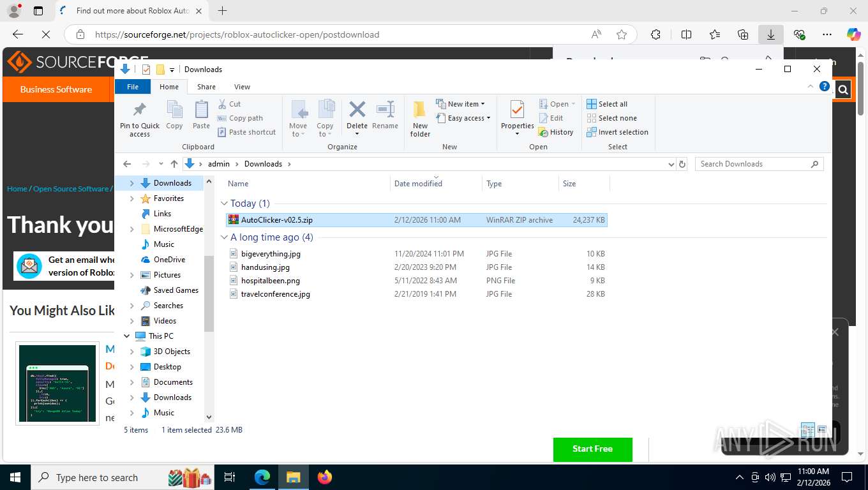Select hospitalbeen.png file

coord(270,281)
